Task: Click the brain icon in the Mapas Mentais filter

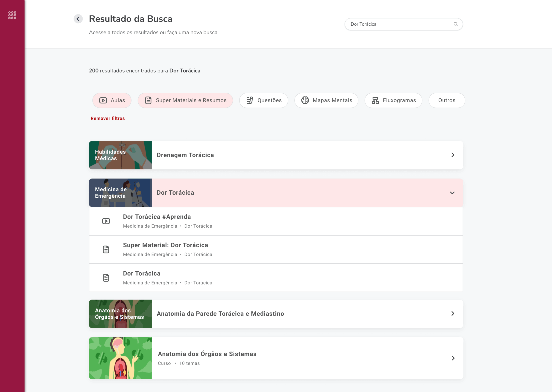Action: (x=305, y=100)
